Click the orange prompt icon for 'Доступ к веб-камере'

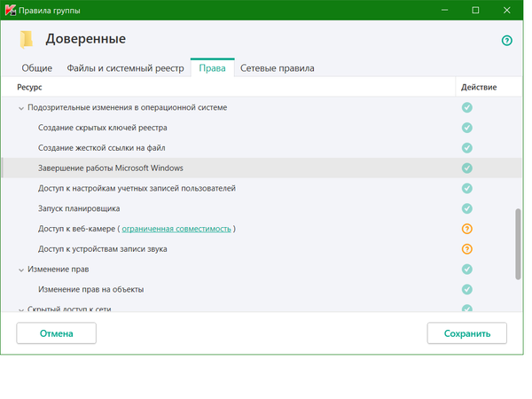[466, 229]
